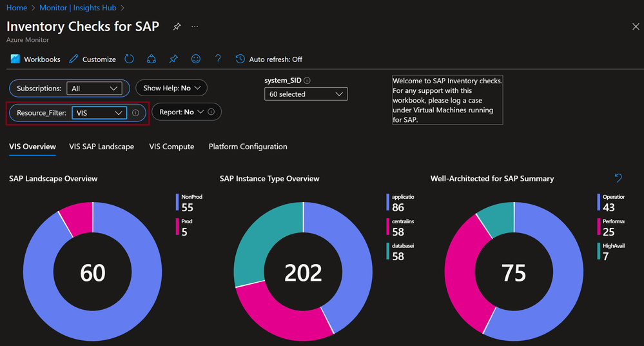
Task: Click the pink Prod slice in Landscape donut
Action: [x=79, y=218]
